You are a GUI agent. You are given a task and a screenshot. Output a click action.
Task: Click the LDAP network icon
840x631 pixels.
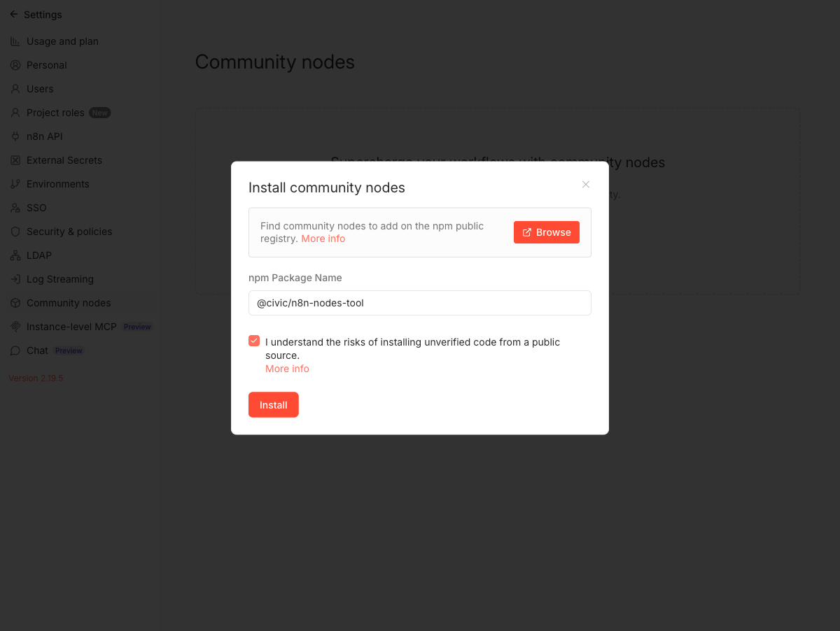point(15,255)
